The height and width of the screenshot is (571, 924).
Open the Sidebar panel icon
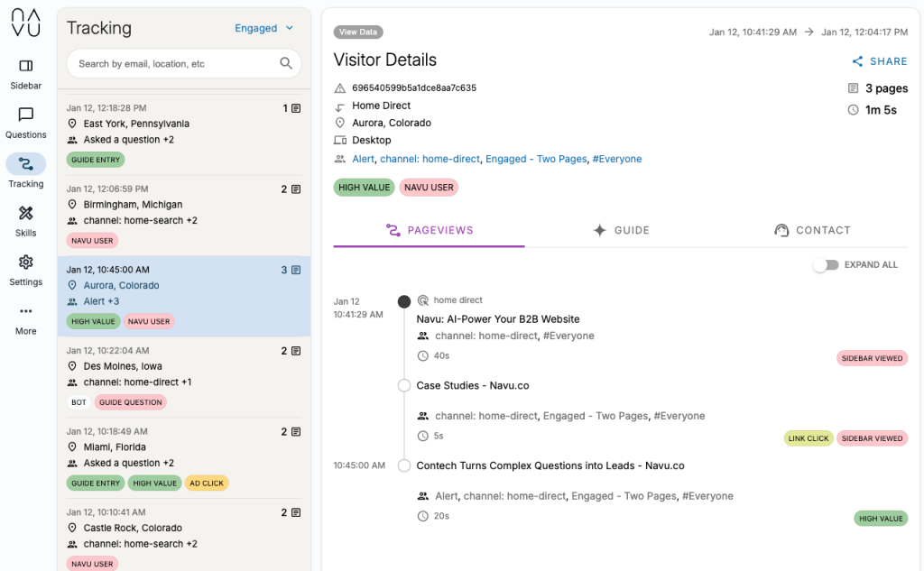25,66
